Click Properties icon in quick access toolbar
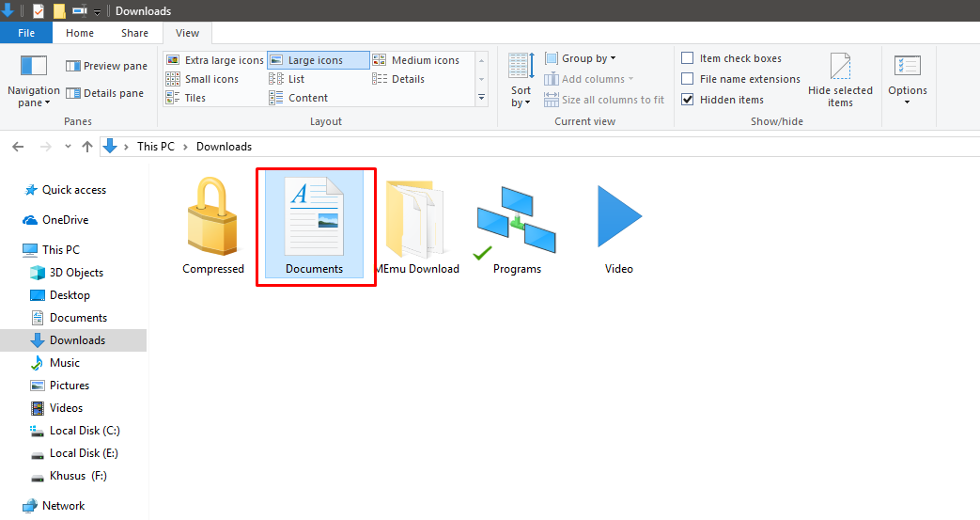Screen dimensions: 980x520 [x=39, y=10]
